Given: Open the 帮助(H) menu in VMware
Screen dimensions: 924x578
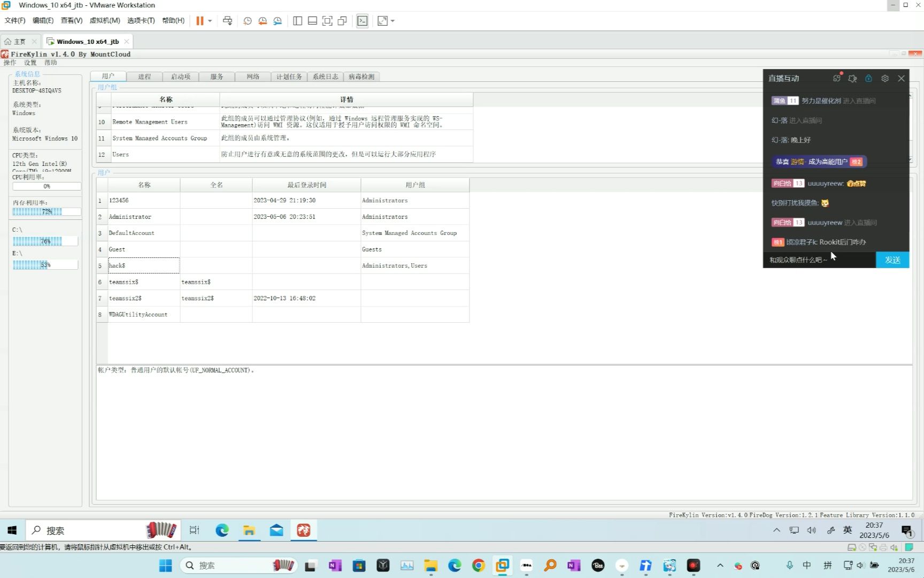Looking at the screenshot, I should [x=173, y=20].
